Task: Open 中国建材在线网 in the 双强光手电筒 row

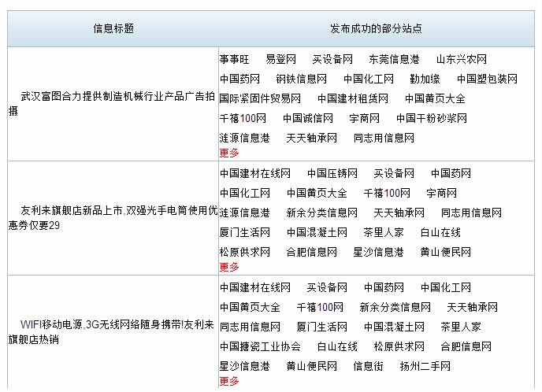Action: click(254, 173)
